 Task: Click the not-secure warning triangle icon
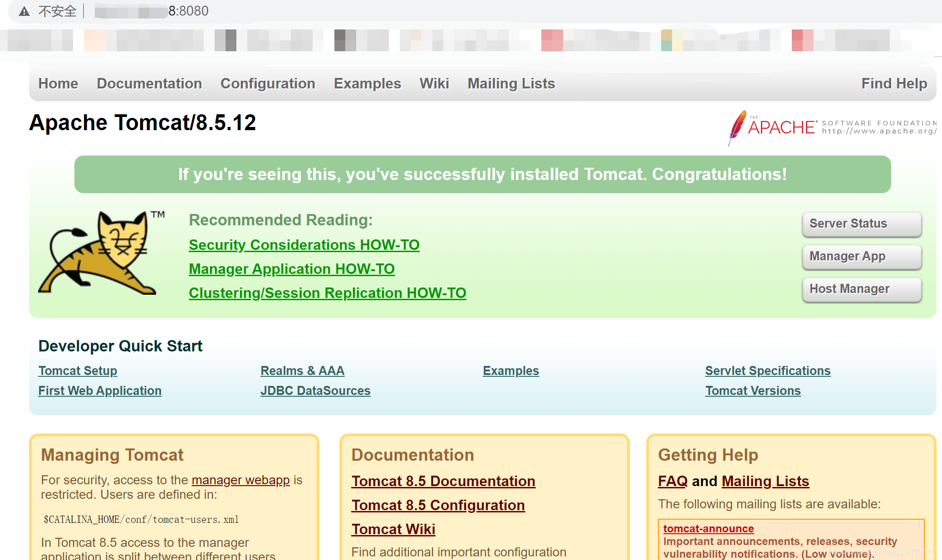point(25,11)
